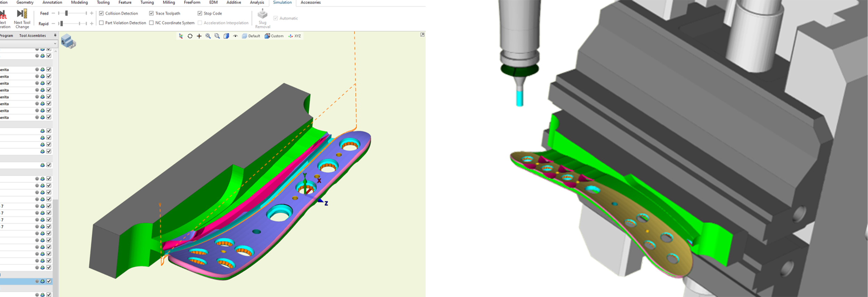The width and height of the screenshot is (868, 297).
Task: Click the select arrow tool icon
Action: point(181,36)
